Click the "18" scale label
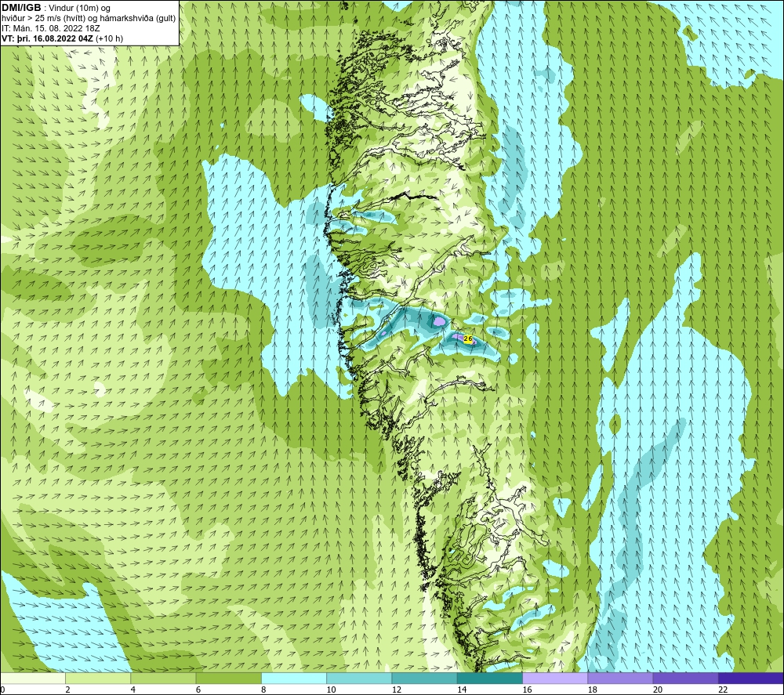Screen dimensions: 784x695 592,690
